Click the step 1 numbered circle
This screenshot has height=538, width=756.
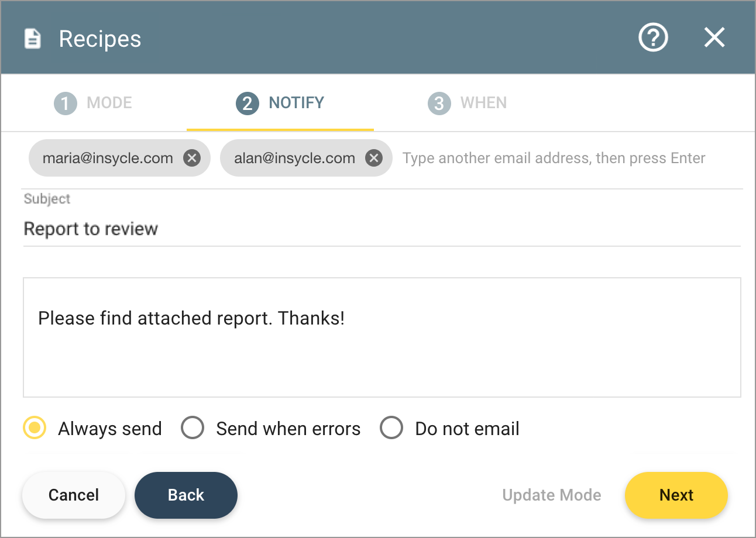point(66,103)
